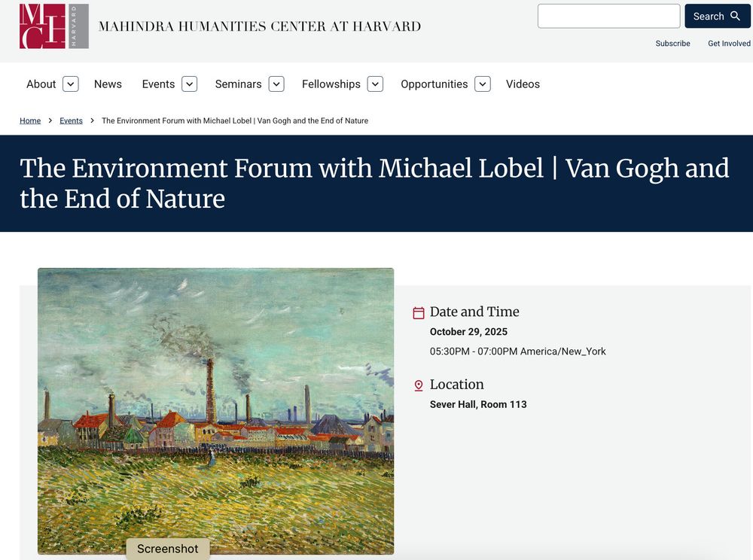Open the Seminars dropdown chevron

tap(276, 84)
